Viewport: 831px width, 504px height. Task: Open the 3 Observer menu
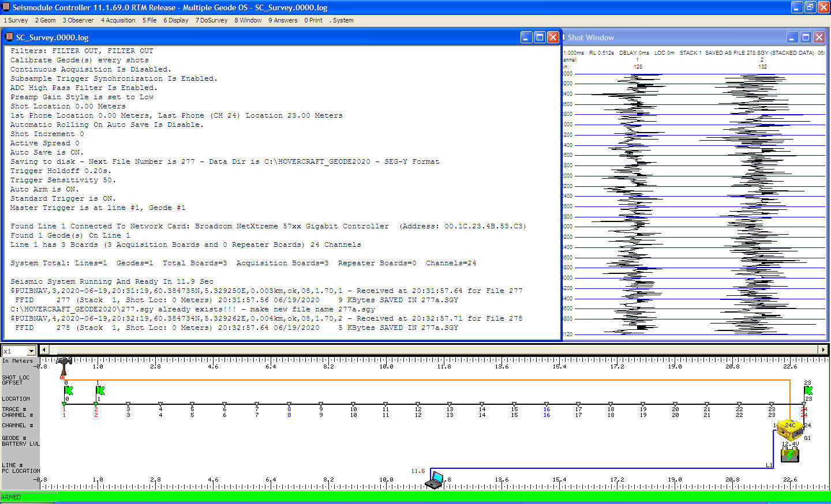[78, 20]
